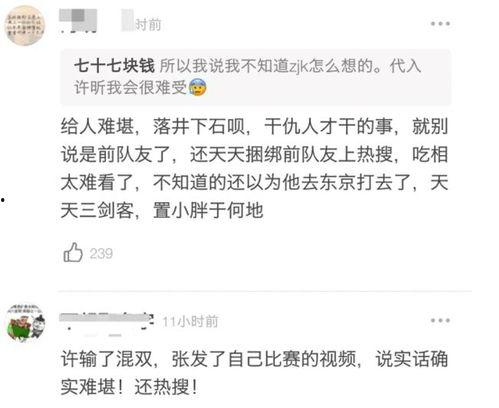The width and height of the screenshot is (499, 408).
Task: Open the blurred username of first commenter
Action: pos(78,20)
